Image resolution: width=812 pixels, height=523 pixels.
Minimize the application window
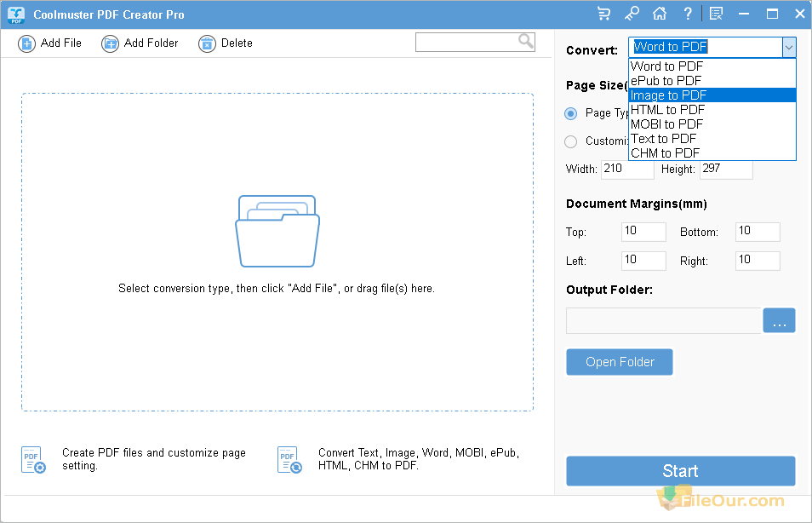744,14
